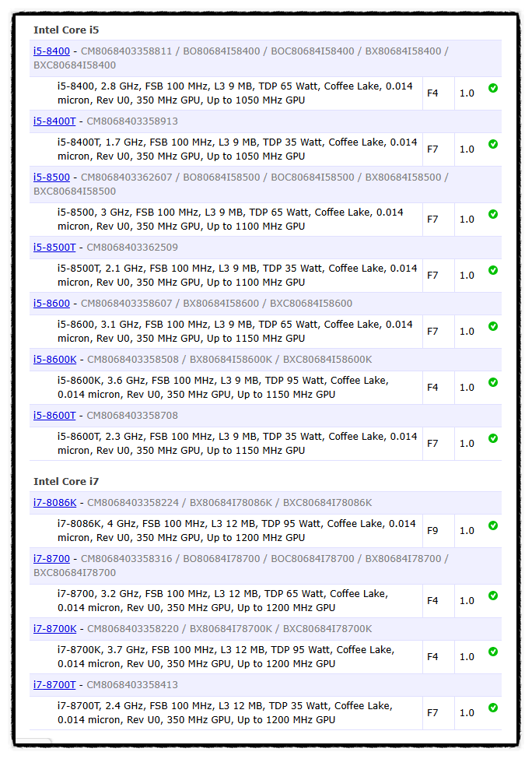Image resolution: width=532 pixels, height=759 pixels.
Task: Select BIOS version F4 for i7-8700K
Action: (x=432, y=657)
